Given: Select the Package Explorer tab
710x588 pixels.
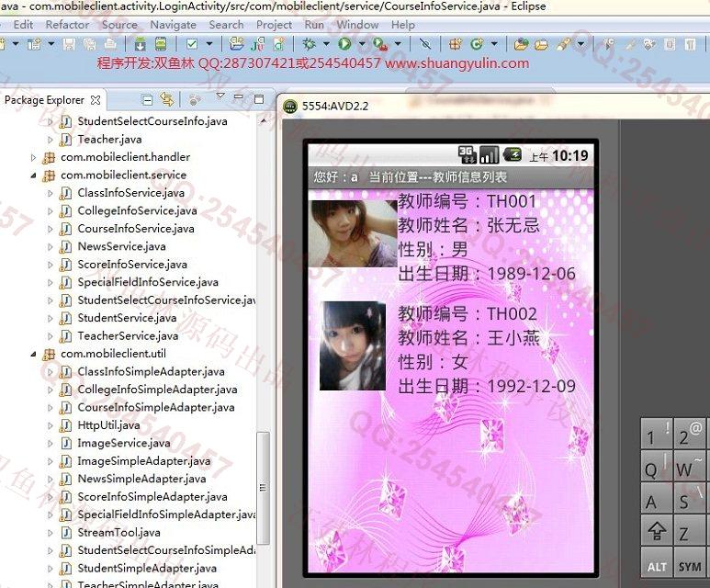Looking at the screenshot, I should [44, 99].
